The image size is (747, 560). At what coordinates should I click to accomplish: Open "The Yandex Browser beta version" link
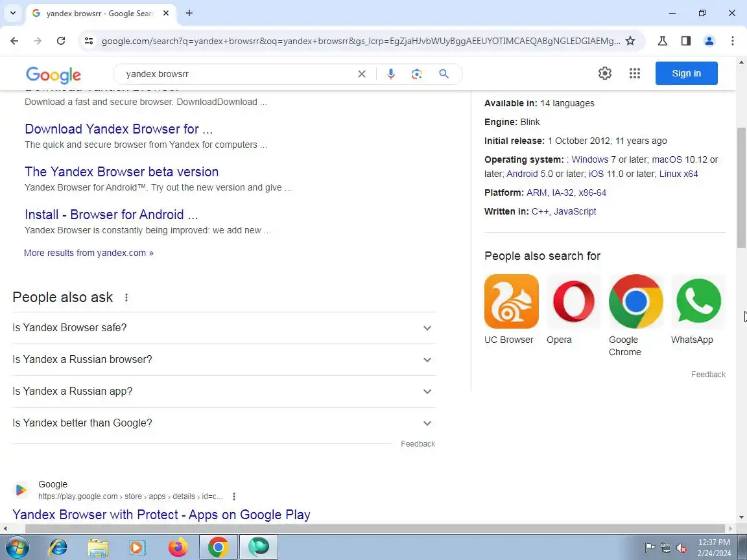tap(121, 172)
